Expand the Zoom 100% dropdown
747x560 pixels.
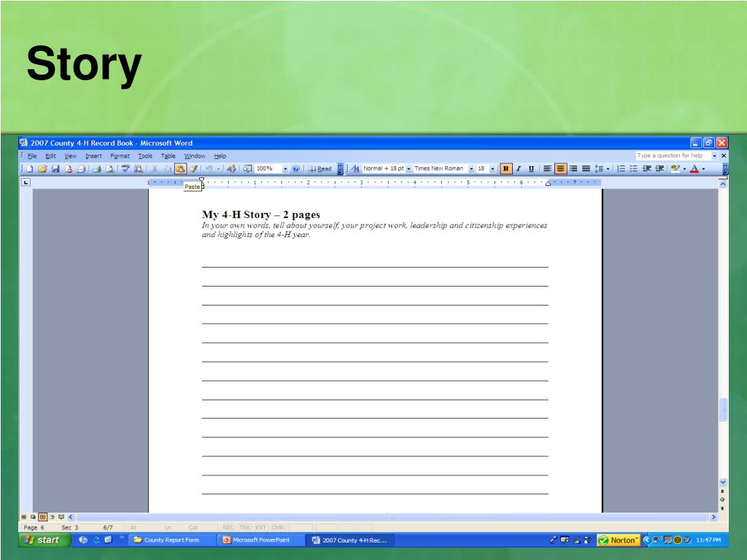[x=285, y=168]
